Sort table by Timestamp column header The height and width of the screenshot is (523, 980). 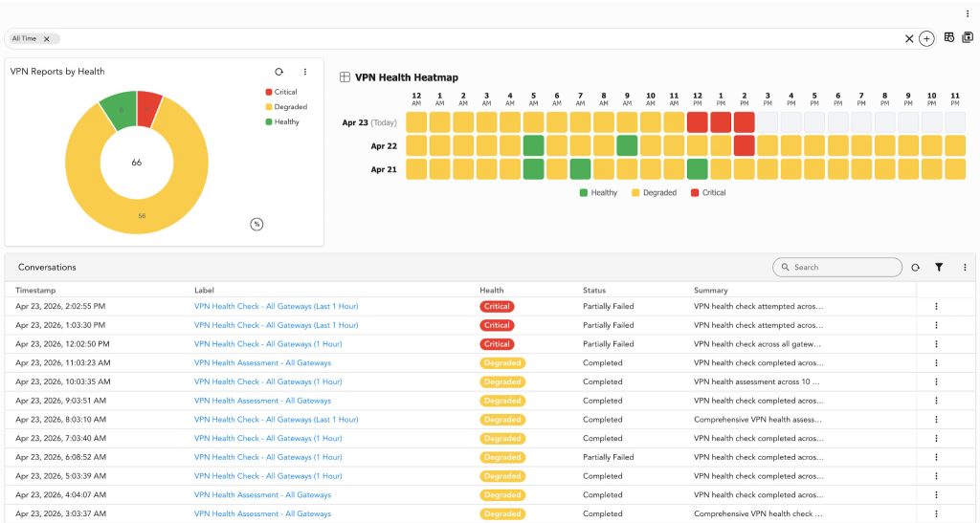(x=36, y=290)
